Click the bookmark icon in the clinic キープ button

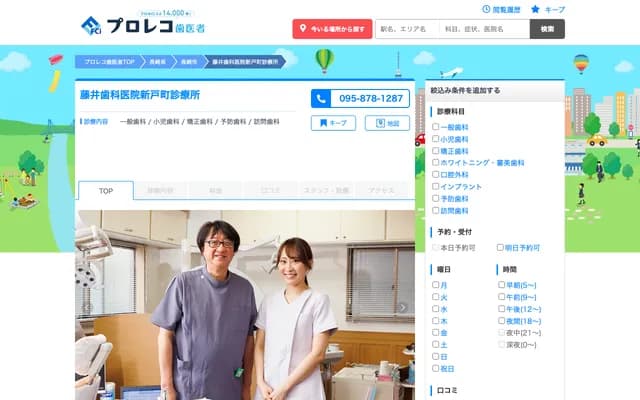tap(321, 123)
